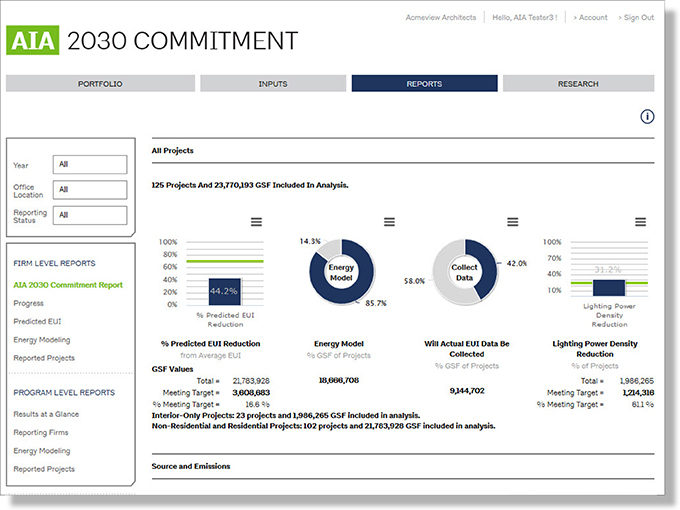Click the Collect Data donut chart center
The width and height of the screenshot is (680, 510).
click(x=464, y=272)
